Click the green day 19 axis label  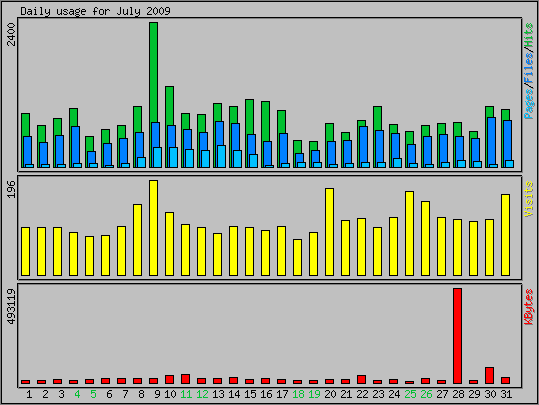pyautogui.click(x=314, y=394)
